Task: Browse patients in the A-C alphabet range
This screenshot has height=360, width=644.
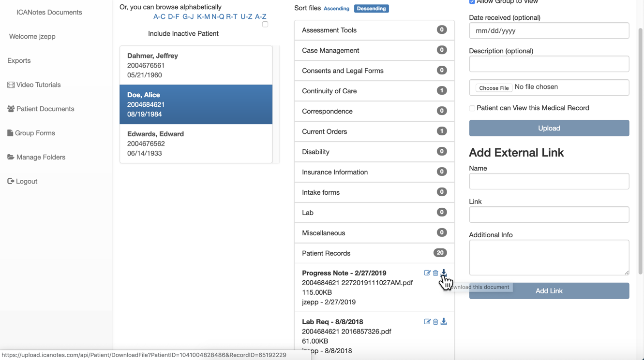Action: pos(159,16)
